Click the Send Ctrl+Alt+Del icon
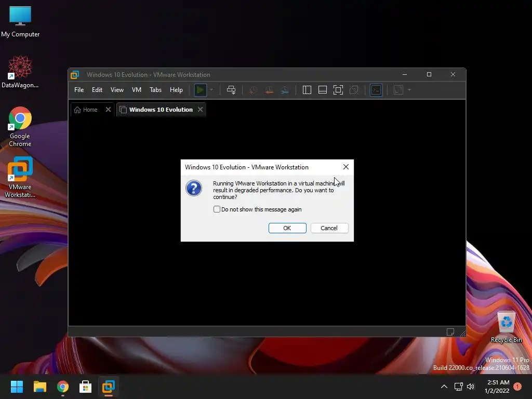The width and height of the screenshot is (532, 399). pos(231,90)
